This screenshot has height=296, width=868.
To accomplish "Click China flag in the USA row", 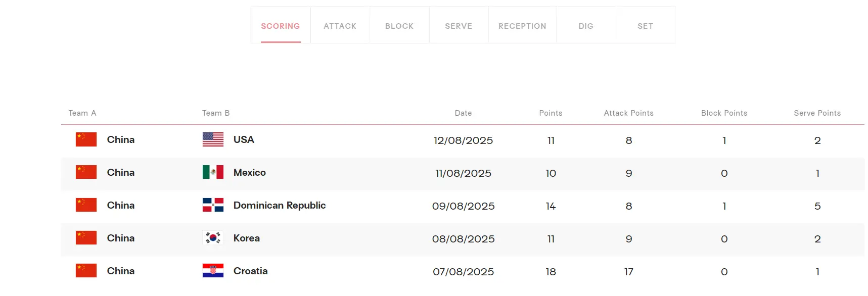I will coord(86,139).
